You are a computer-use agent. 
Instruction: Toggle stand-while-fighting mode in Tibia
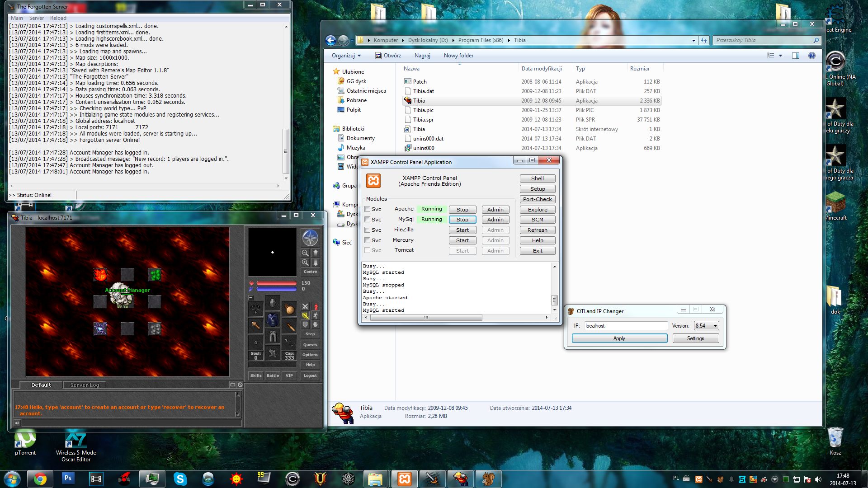pyautogui.click(x=316, y=306)
